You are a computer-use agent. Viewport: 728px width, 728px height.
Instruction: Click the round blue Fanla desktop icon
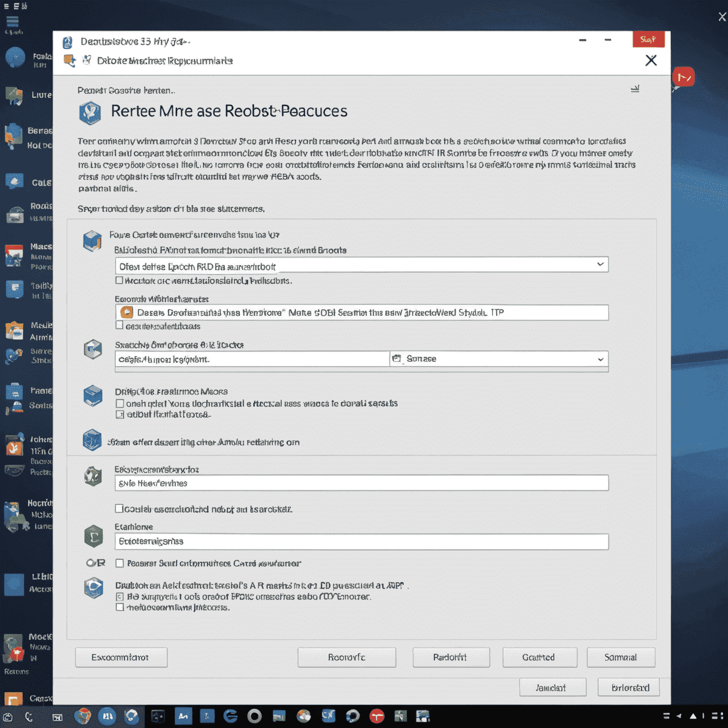(x=15, y=58)
